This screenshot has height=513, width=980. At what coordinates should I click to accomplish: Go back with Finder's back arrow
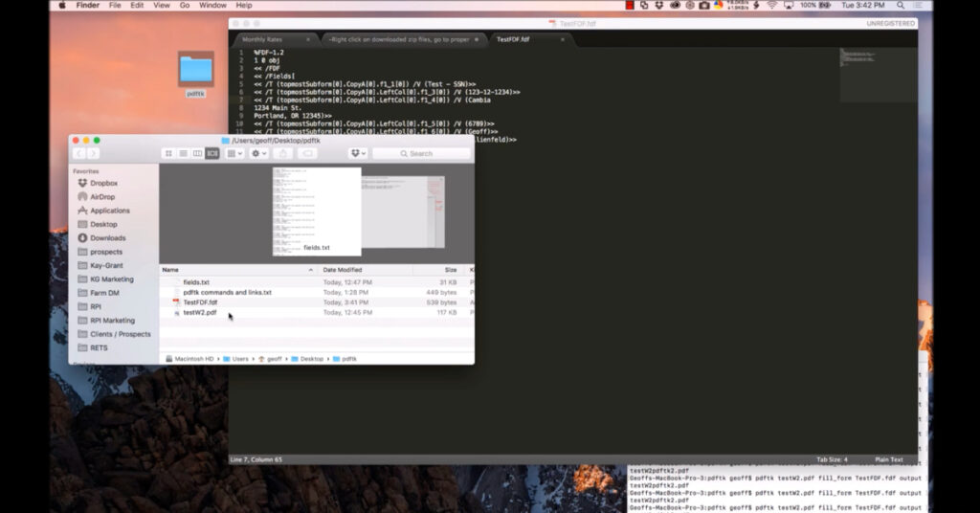pos(78,153)
